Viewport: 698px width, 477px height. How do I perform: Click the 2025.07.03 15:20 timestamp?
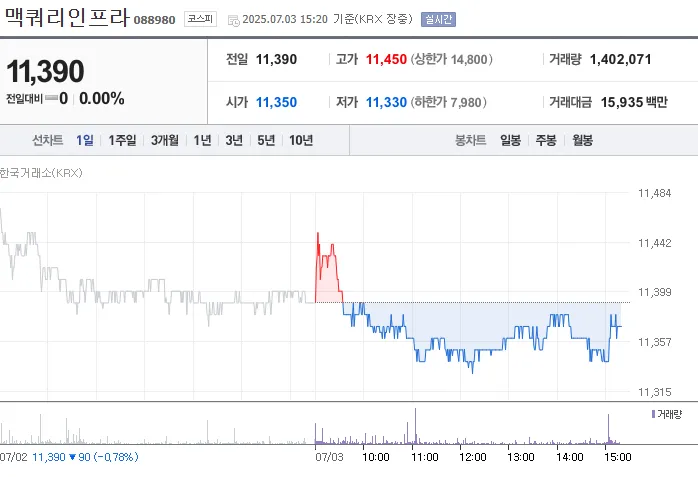click(x=285, y=19)
